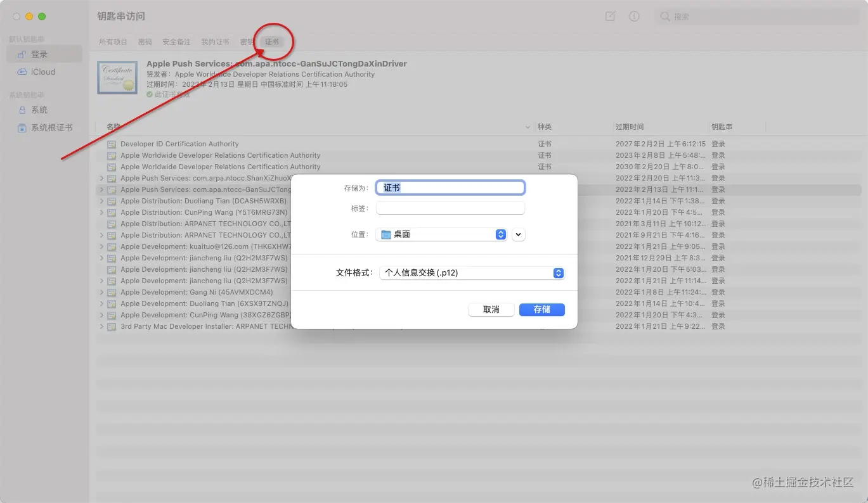Screen dimensions: 868x503
Task: Click icon of CunPing Wang (38XGZ6ZGBP) certificate
Action: (x=112, y=315)
